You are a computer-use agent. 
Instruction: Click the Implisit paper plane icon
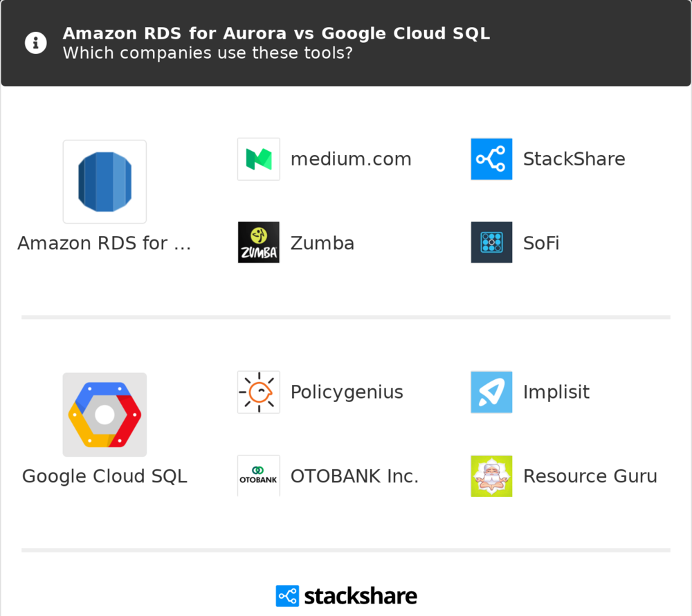click(491, 392)
